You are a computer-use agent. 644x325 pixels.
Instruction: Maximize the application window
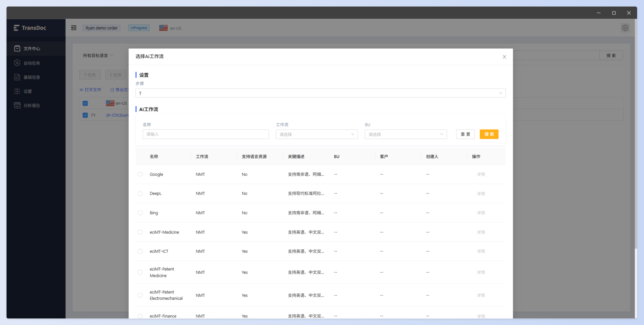[x=614, y=13]
